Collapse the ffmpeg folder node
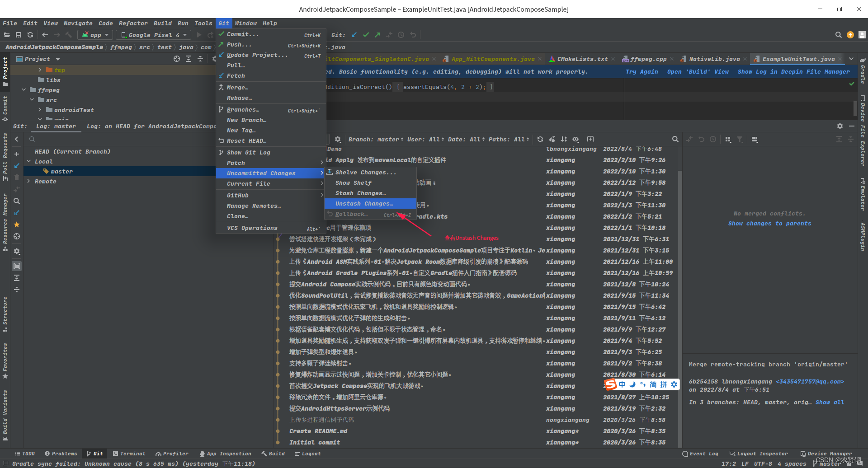This screenshot has height=468, width=868. pos(24,90)
